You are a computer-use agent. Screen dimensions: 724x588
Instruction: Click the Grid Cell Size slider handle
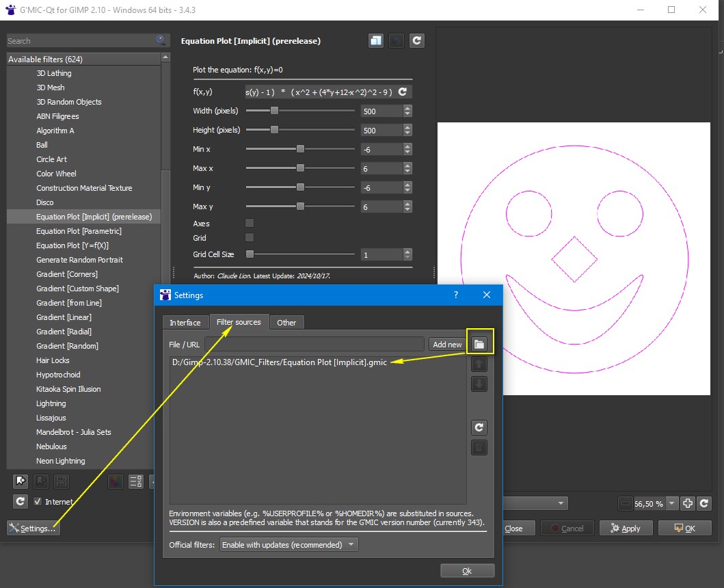tap(250, 254)
